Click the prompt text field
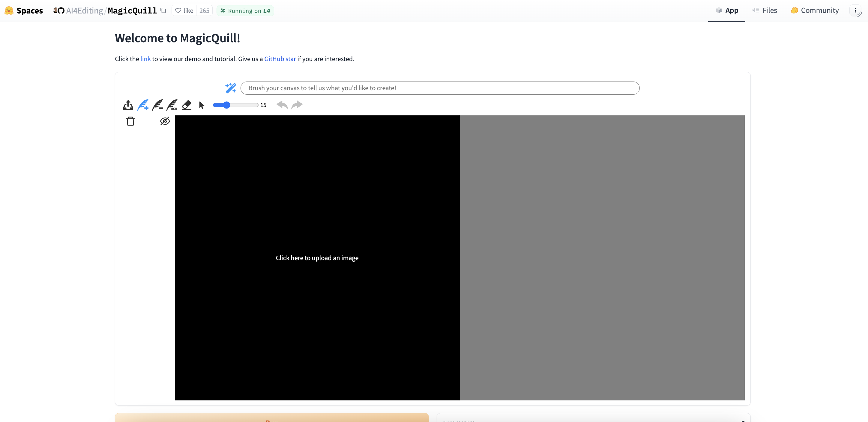 [440, 88]
